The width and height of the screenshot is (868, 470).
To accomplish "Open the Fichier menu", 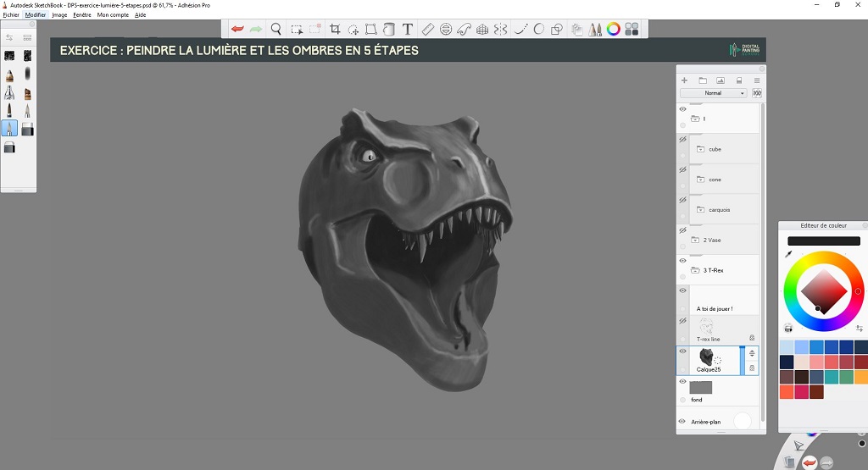I will [11, 14].
